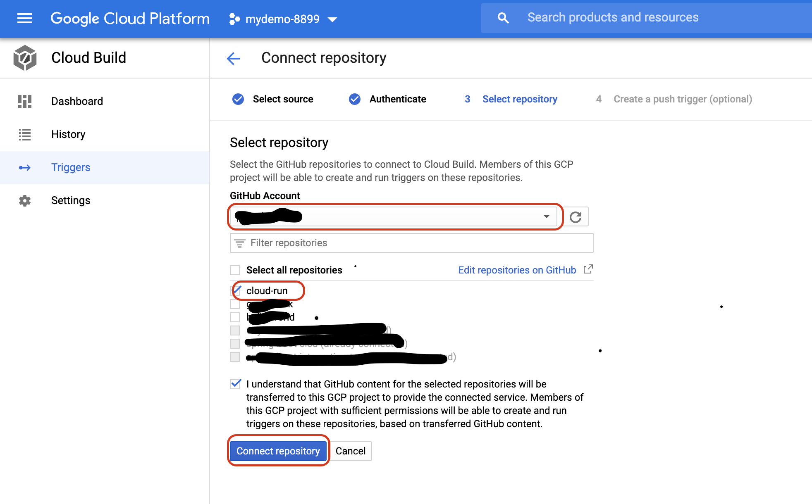
Task: Open Settings via the gear icon
Action: click(25, 200)
